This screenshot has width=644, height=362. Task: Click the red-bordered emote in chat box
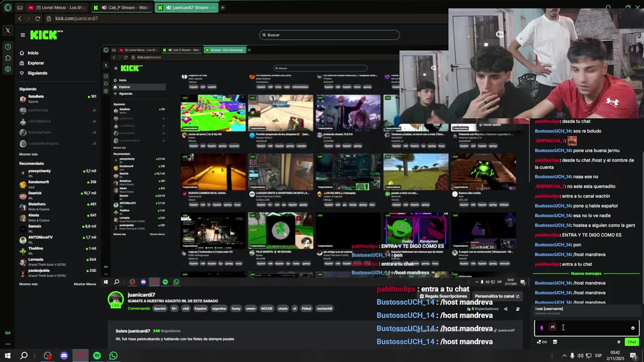[x=552, y=327]
